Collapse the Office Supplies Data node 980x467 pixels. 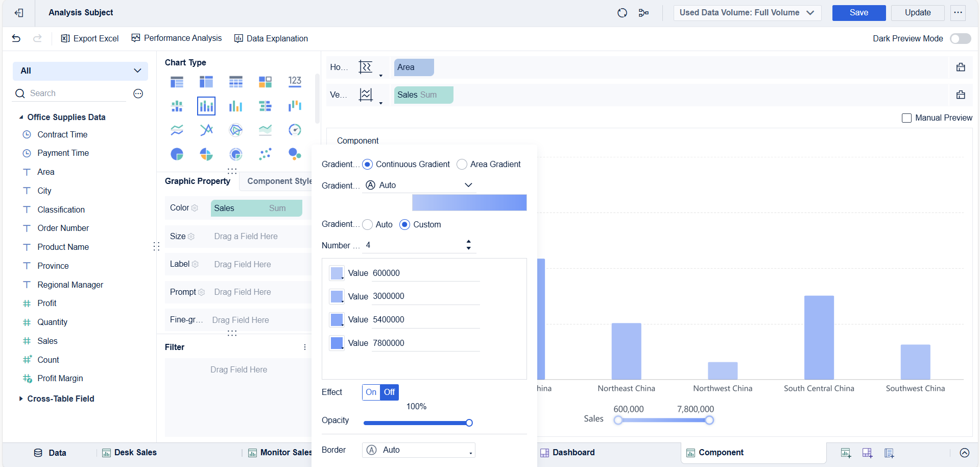[21, 118]
